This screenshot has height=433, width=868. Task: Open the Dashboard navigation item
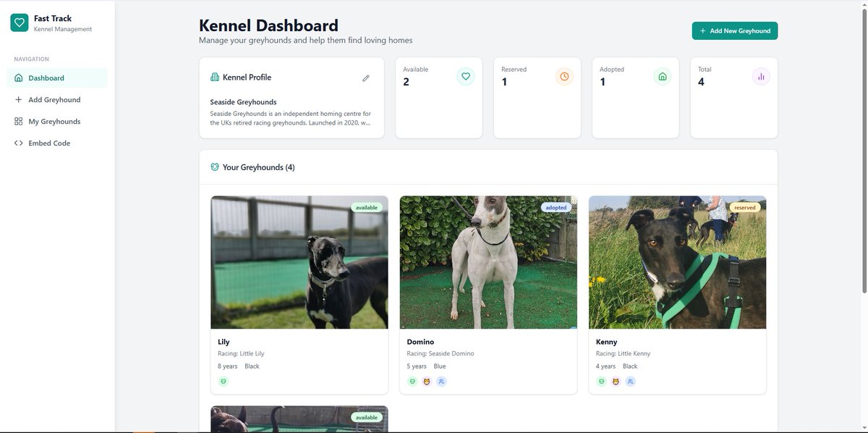(x=58, y=77)
